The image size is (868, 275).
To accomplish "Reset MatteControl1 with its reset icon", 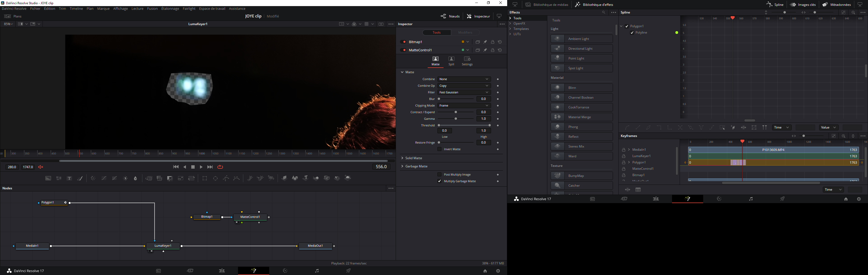I will (500, 50).
